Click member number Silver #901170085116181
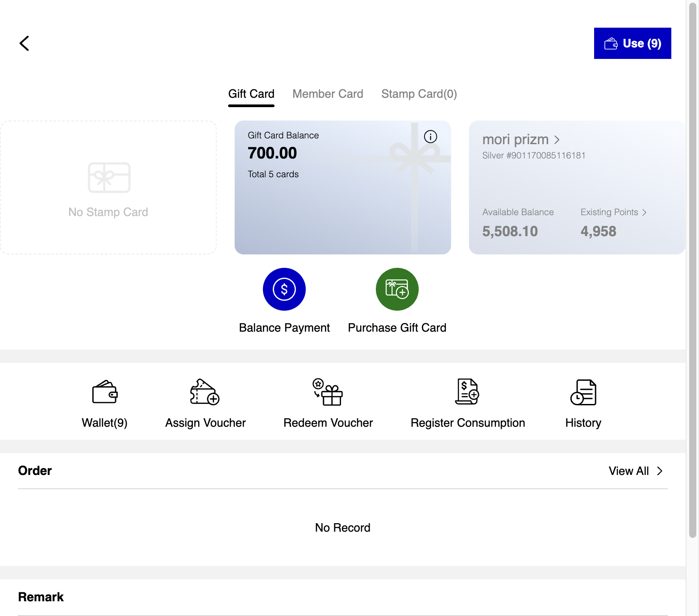The image size is (699, 616). coord(534,155)
